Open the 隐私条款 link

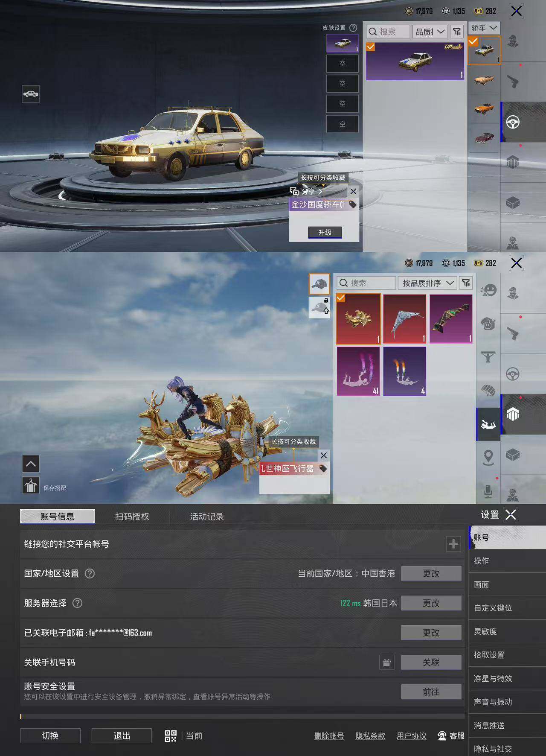click(x=370, y=736)
